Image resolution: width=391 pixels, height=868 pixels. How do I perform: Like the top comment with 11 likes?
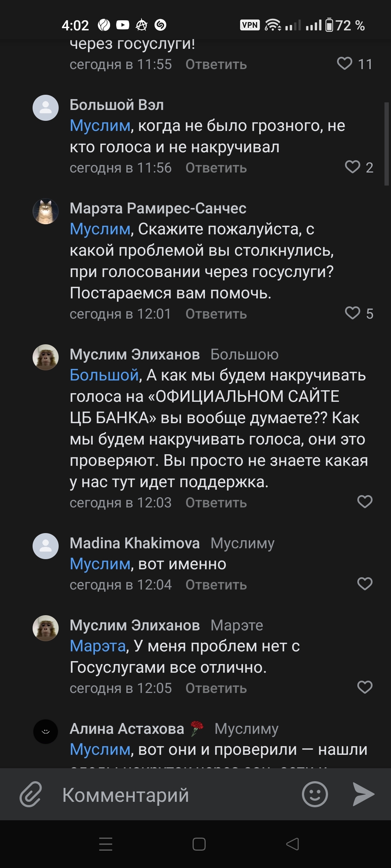click(x=344, y=64)
